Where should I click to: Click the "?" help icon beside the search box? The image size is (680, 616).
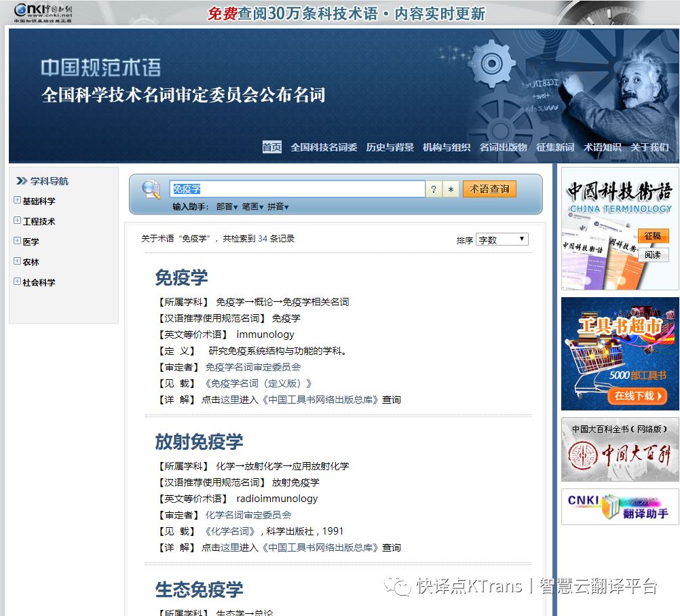coord(434,190)
